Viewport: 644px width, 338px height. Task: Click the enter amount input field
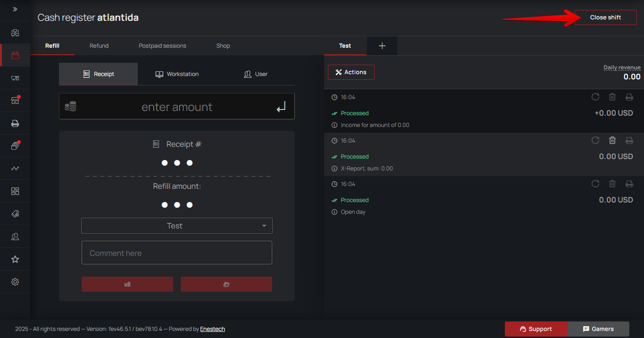[177, 107]
